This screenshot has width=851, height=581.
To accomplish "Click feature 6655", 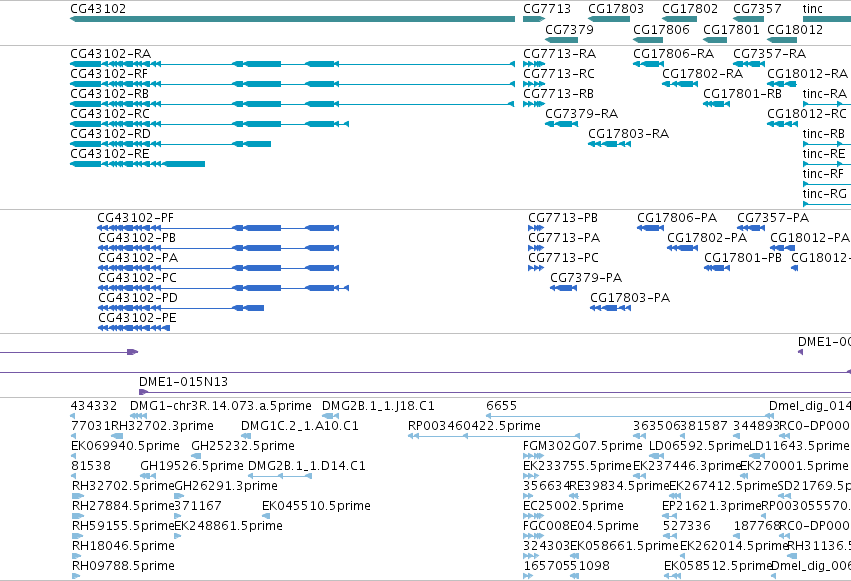I will pos(630,416).
